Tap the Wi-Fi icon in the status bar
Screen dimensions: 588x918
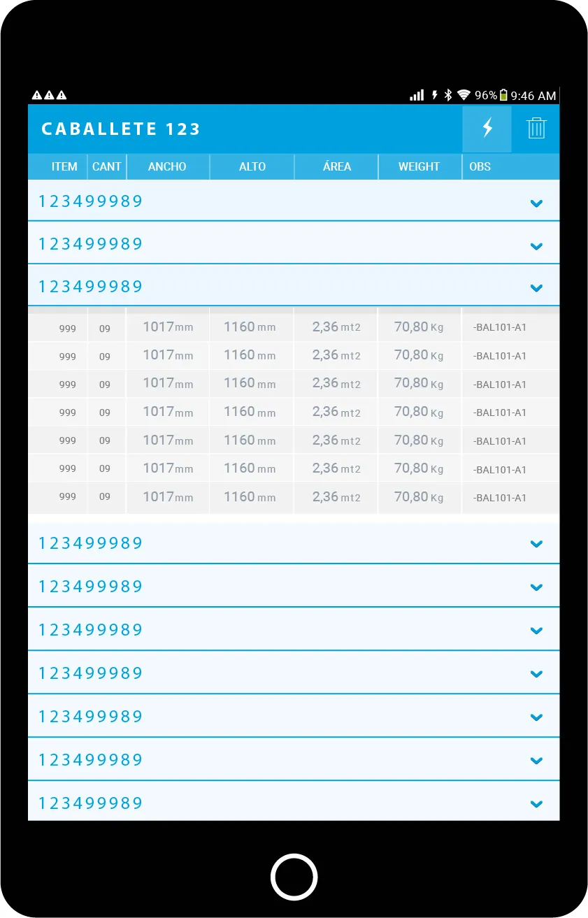click(464, 95)
